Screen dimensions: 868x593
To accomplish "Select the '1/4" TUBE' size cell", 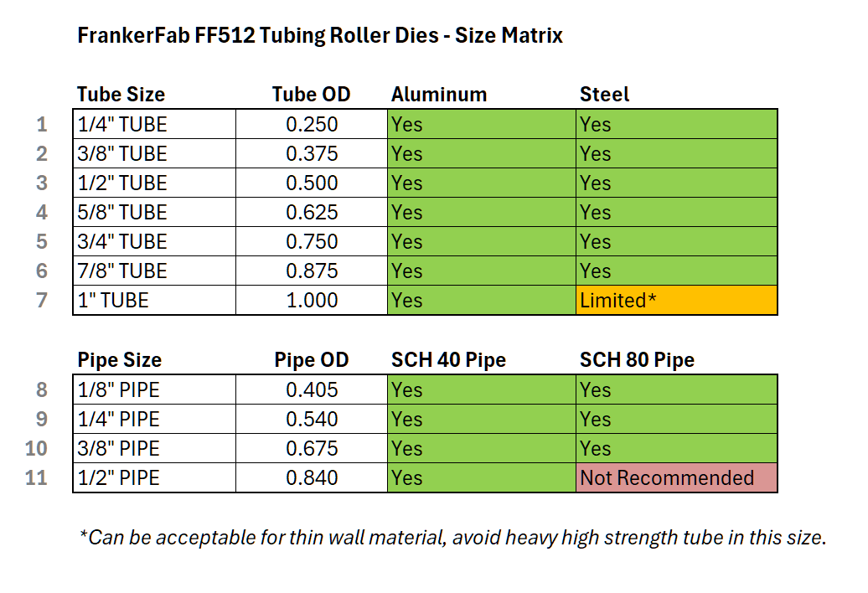I will [x=153, y=125].
